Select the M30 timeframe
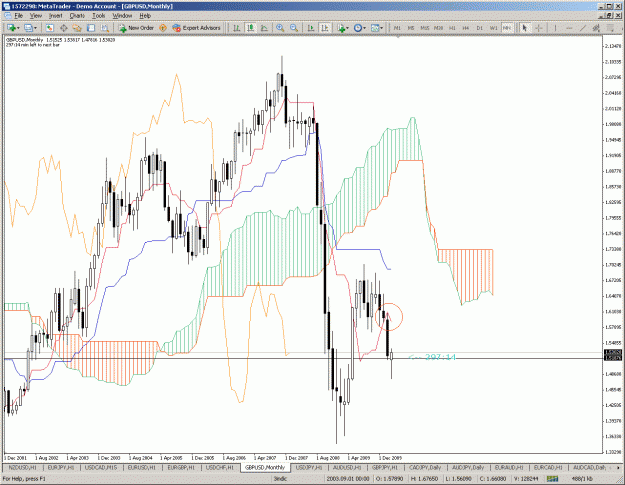The width and height of the screenshot is (625, 485). pos(438,28)
